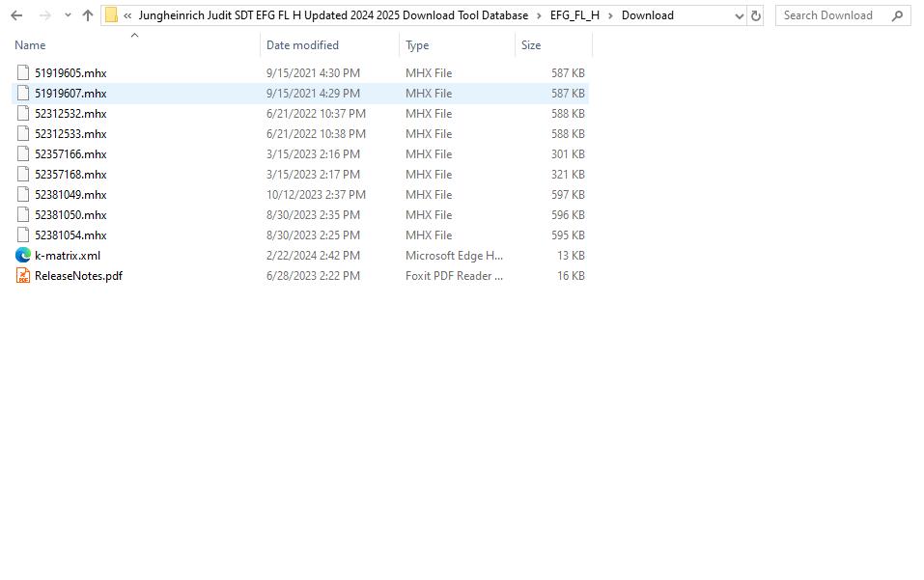
Task: Click the file icon of 52381049.mhx
Action: (x=22, y=194)
